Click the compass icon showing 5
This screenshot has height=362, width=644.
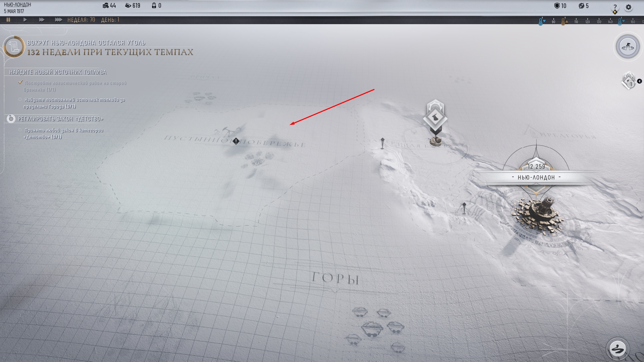pos(582,6)
